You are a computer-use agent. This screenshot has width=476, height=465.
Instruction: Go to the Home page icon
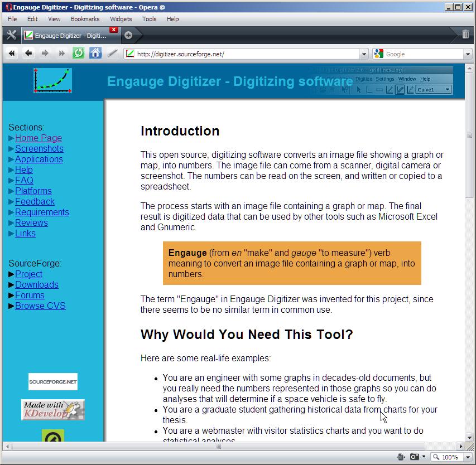point(95,54)
